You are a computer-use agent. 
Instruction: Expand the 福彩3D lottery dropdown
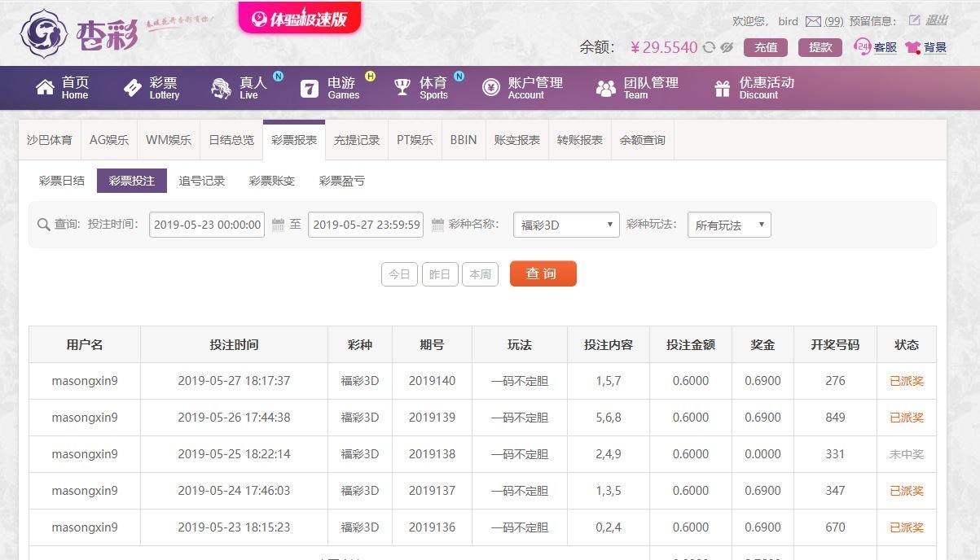pyautogui.click(x=566, y=225)
